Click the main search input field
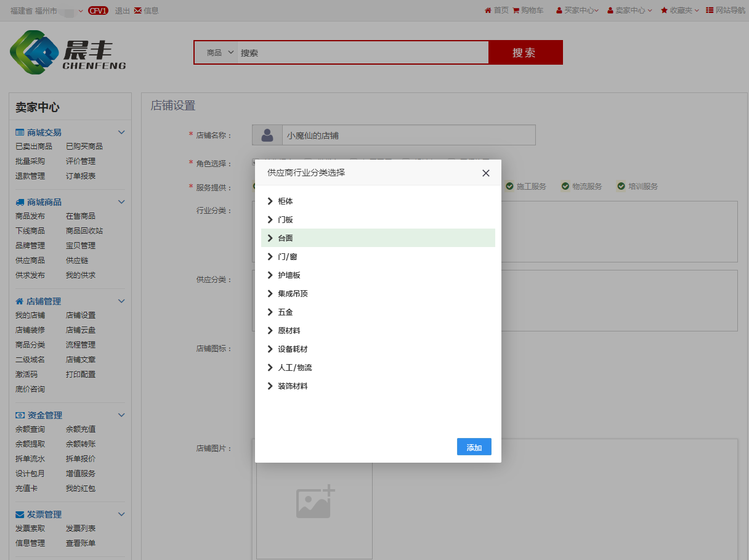The image size is (749, 560). 362,53
